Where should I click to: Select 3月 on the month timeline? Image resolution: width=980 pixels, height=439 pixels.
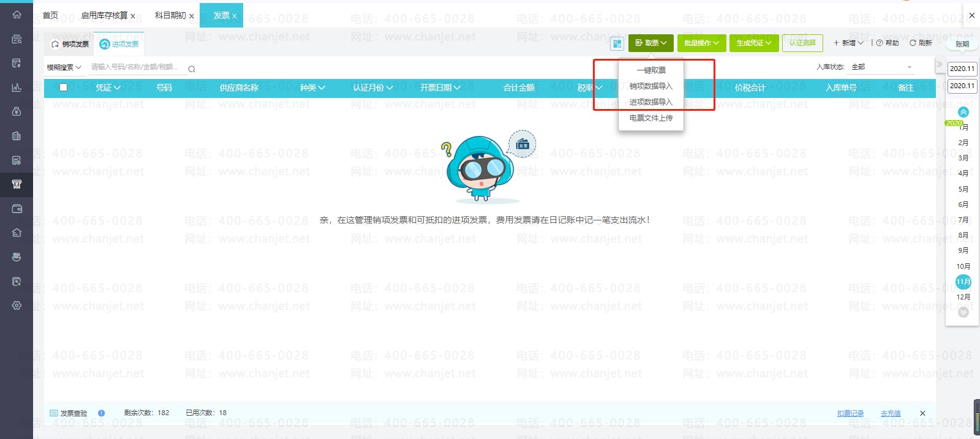tap(963, 158)
